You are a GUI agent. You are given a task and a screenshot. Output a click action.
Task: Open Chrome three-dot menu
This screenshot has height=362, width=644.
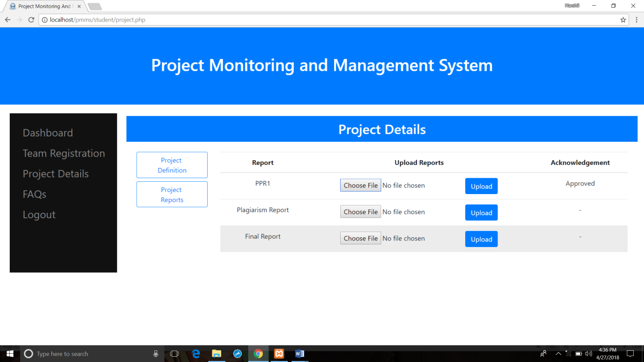pos(636,20)
